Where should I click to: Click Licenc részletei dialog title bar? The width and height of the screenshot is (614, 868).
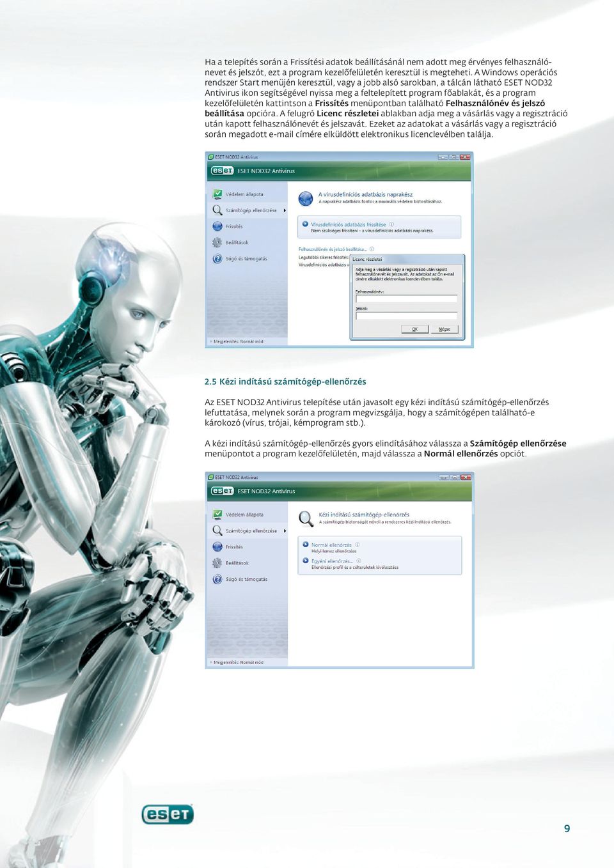click(407, 259)
